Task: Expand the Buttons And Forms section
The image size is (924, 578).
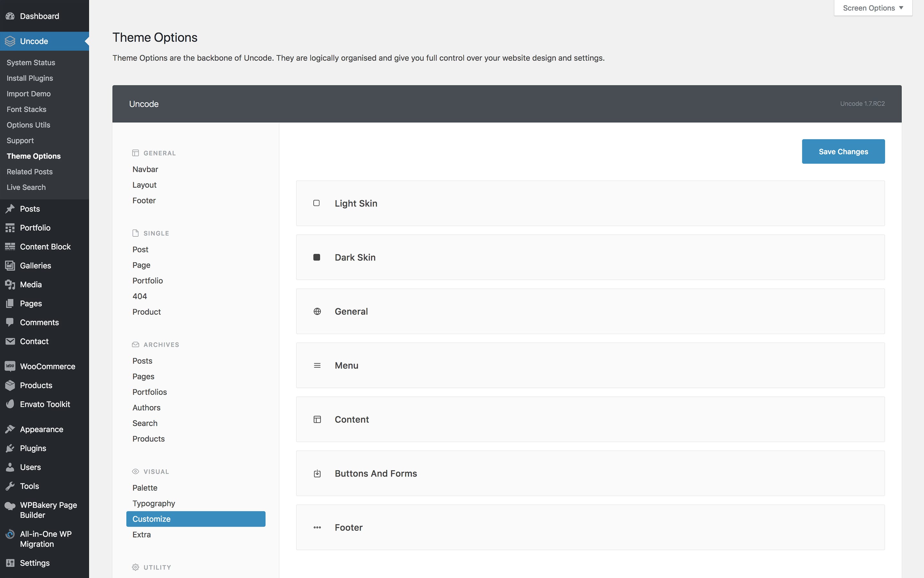Action: point(590,473)
